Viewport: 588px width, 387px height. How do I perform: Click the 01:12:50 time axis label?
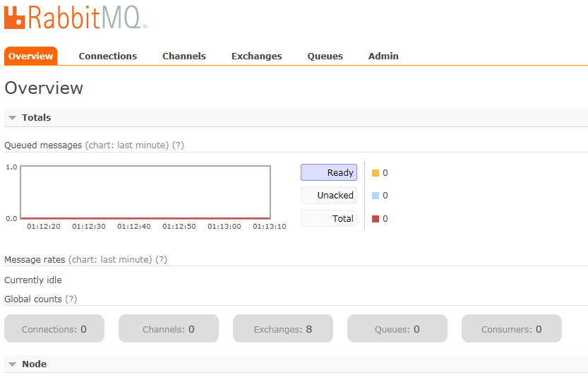[179, 227]
